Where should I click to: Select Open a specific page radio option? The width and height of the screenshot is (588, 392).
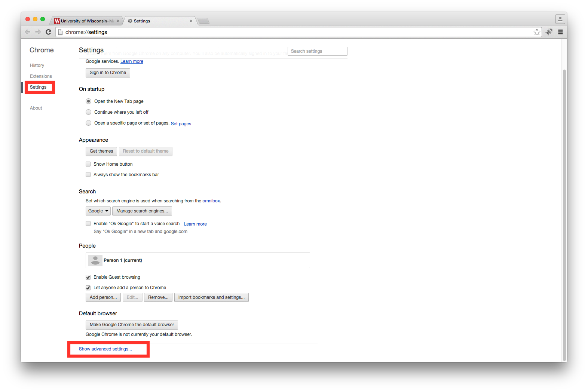(x=89, y=123)
